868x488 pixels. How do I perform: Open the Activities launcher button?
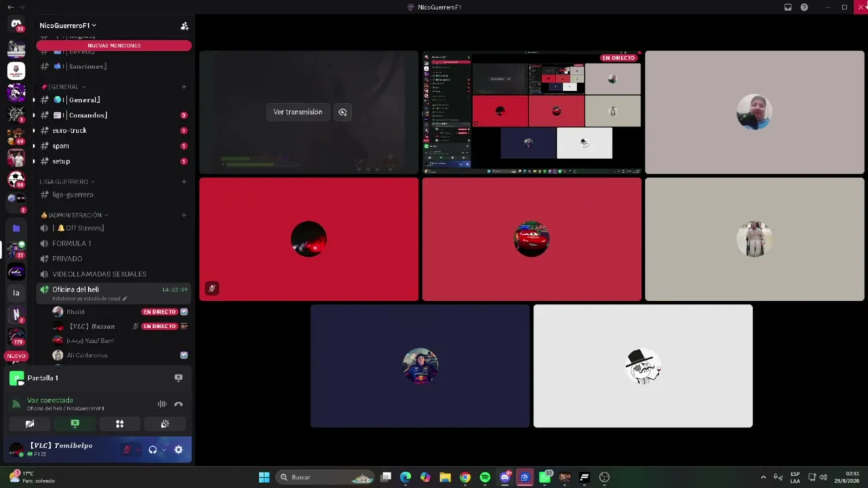coord(119,424)
